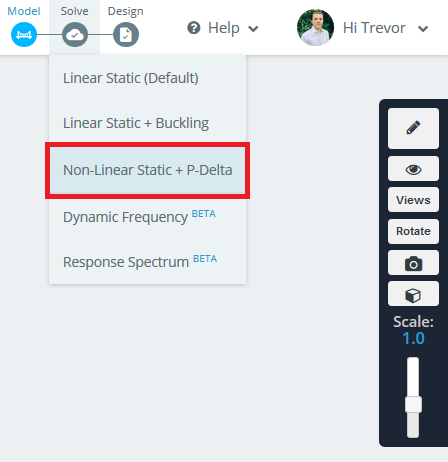Image resolution: width=448 pixels, height=462 pixels.
Task: Click the Design document icon
Action: pyautogui.click(x=126, y=34)
